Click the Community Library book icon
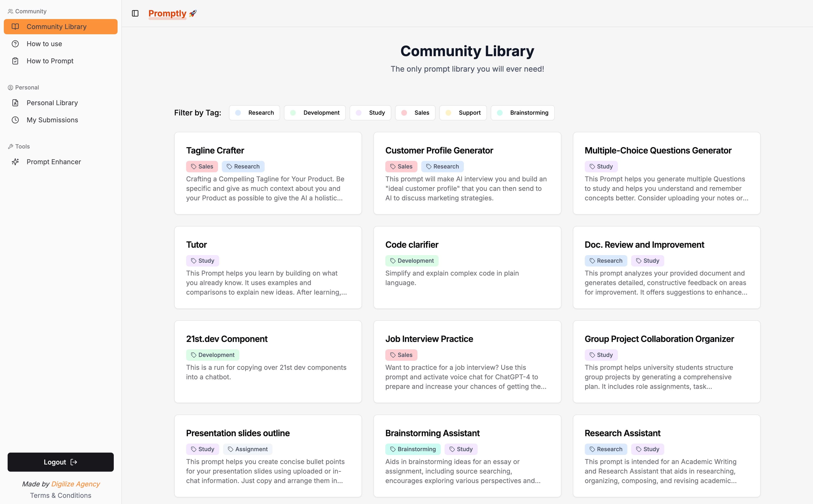Viewport: 813px width, 504px height. pyautogui.click(x=15, y=27)
